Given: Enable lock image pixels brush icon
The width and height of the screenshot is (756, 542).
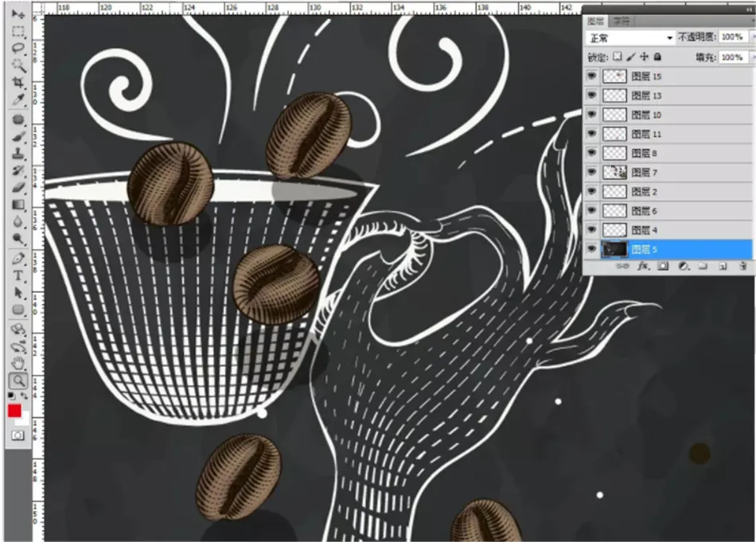Looking at the screenshot, I should click(x=630, y=57).
